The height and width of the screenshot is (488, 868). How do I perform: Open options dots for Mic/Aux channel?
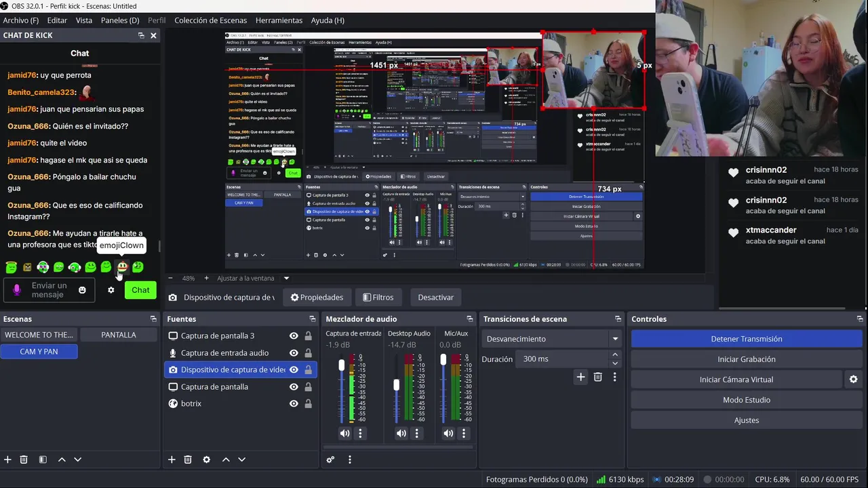coord(464,433)
